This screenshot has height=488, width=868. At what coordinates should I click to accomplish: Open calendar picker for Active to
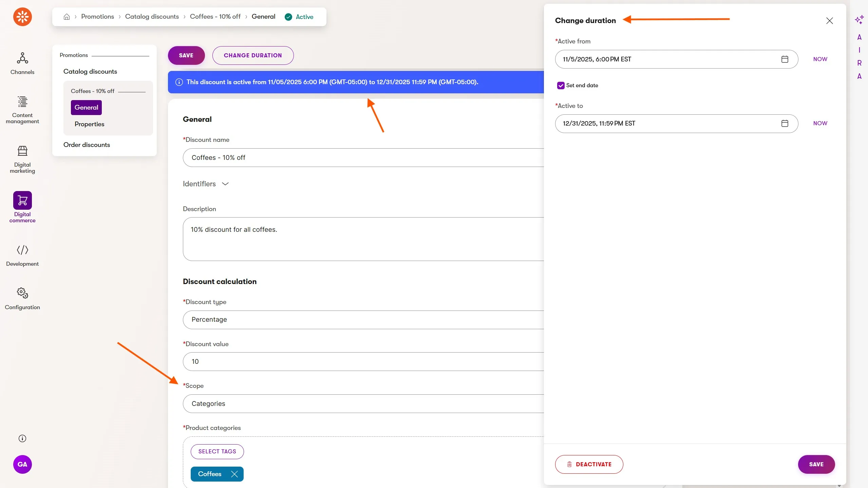tap(785, 124)
